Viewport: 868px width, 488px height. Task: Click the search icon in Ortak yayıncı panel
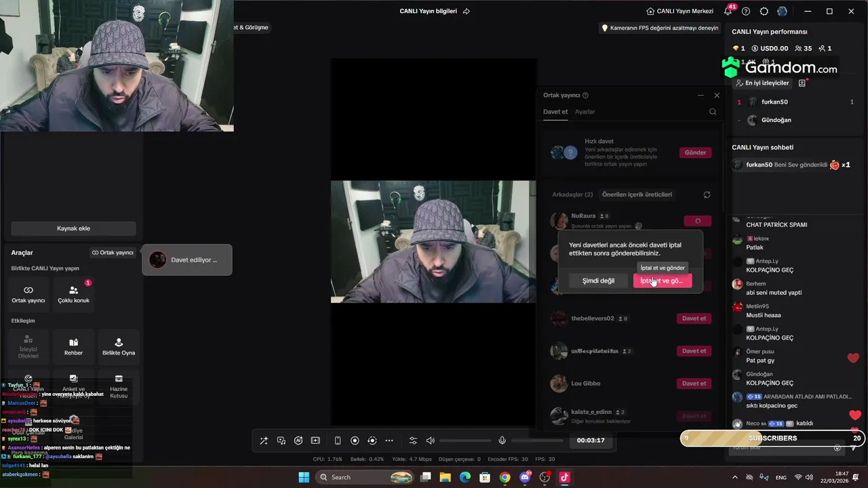point(713,112)
